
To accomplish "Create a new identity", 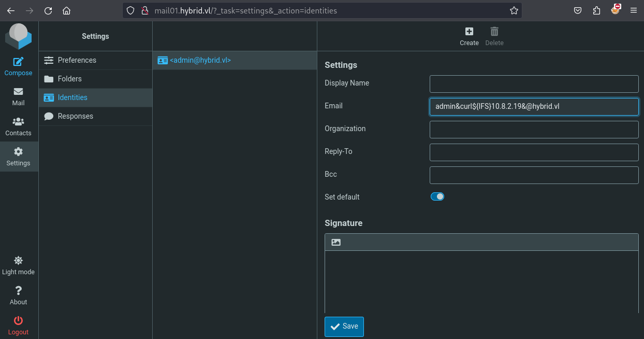I will pyautogui.click(x=469, y=36).
